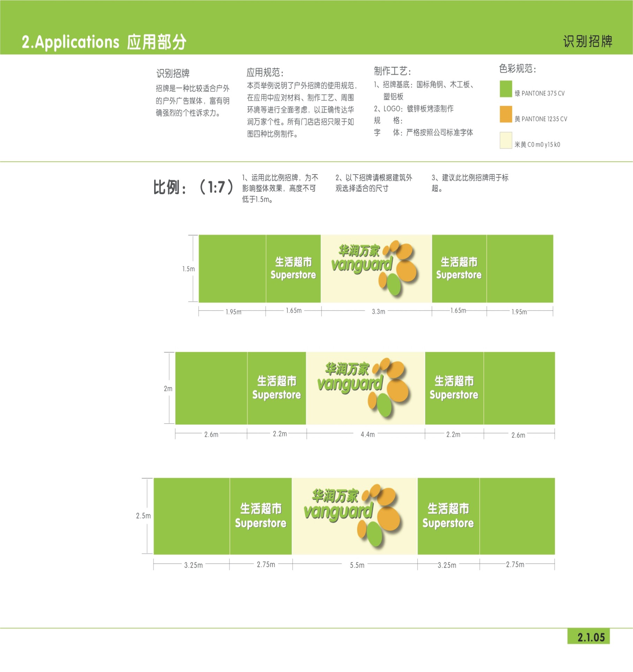Viewport: 633px width, 672px height.
Task: Select the green PANTONE 375 CV swatch
Action: pos(506,89)
